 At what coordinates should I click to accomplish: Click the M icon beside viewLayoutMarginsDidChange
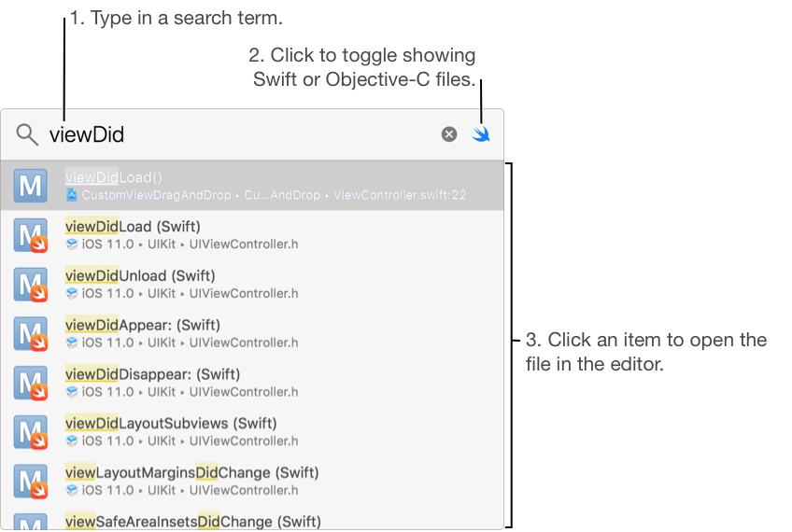point(31,481)
